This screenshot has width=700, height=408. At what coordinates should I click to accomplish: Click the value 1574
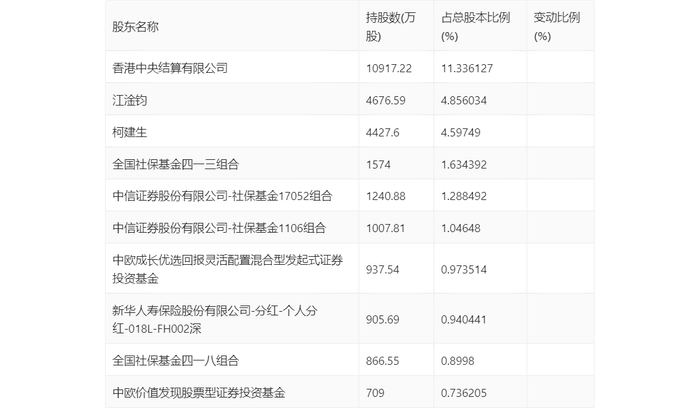(x=378, y=165)
